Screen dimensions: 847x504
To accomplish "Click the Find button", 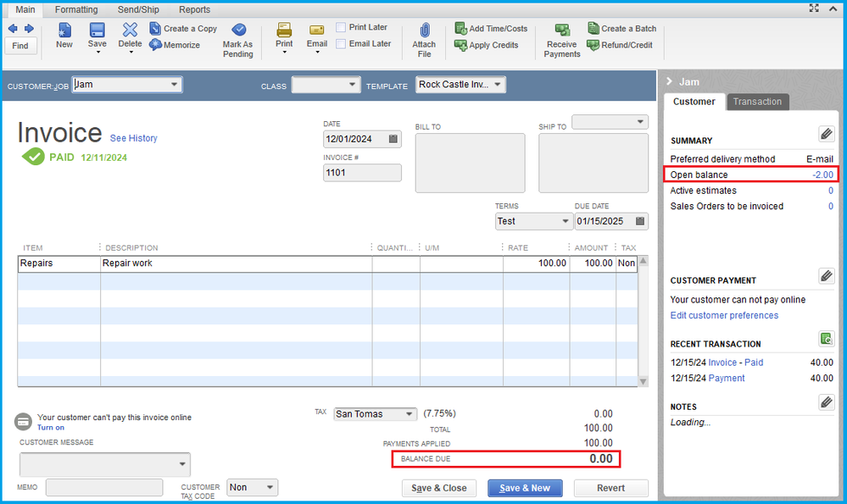I will (x=20, y=46).
